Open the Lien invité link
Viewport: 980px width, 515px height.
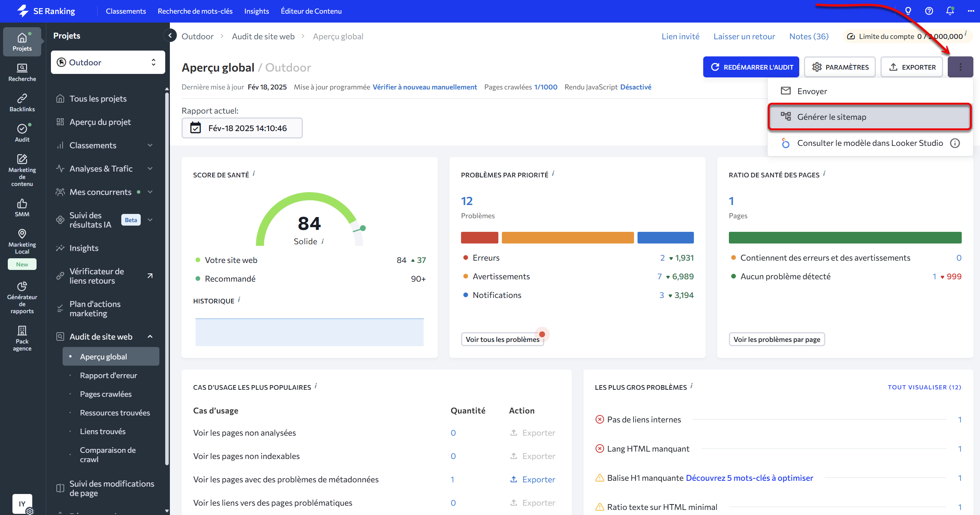[x=681, y=36]
